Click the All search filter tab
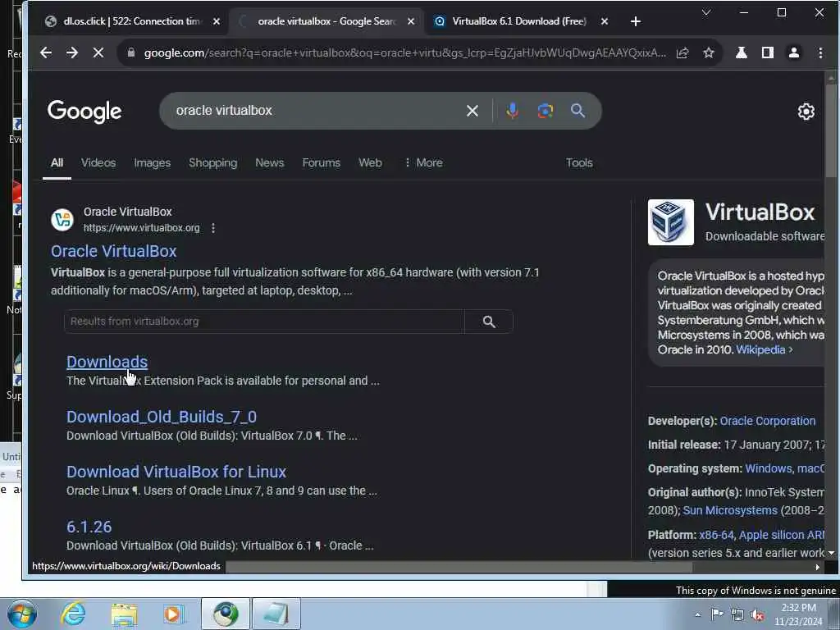Viewport: 840px width, 630px height. (x=57, y=163)
